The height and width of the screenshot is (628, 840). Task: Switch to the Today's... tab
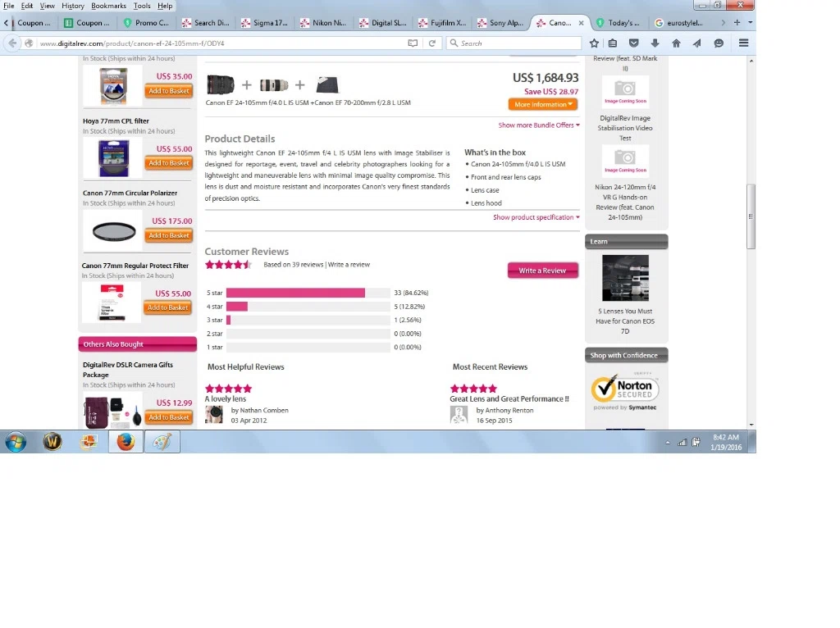(619, 23)
